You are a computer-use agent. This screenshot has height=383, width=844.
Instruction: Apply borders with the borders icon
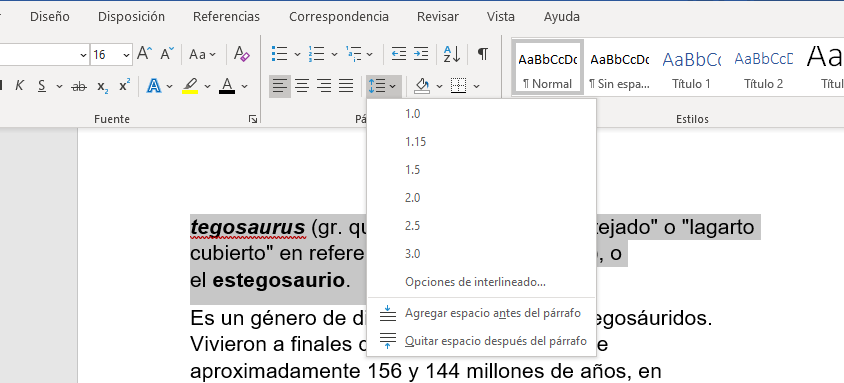(458, 86)
